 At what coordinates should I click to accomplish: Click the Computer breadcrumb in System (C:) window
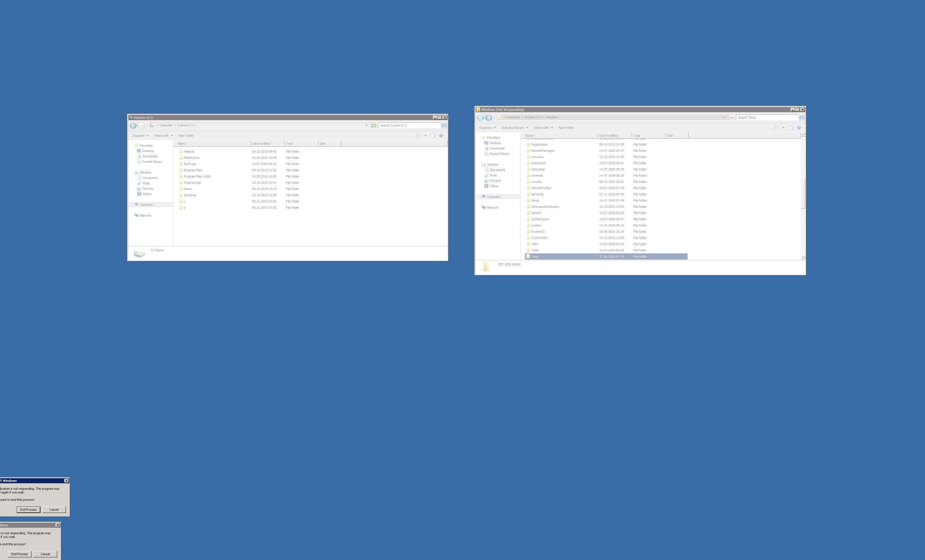(165, 125)
